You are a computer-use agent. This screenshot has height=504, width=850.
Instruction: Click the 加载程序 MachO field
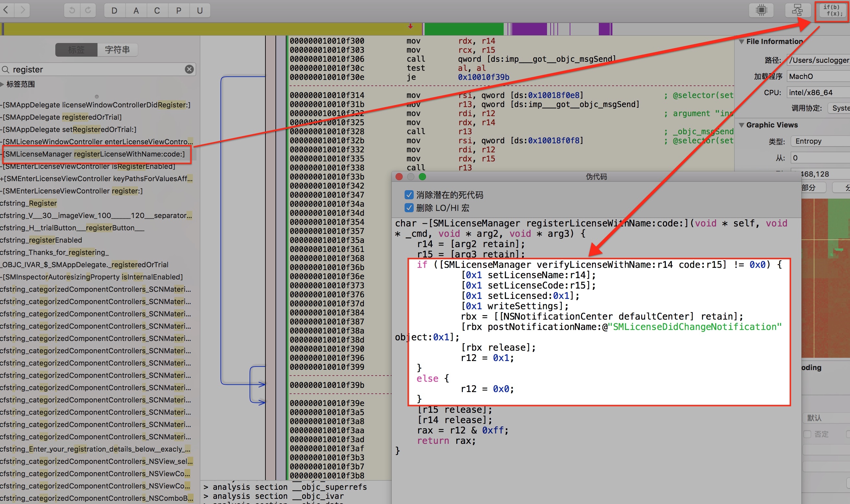(x=818, y=76)
